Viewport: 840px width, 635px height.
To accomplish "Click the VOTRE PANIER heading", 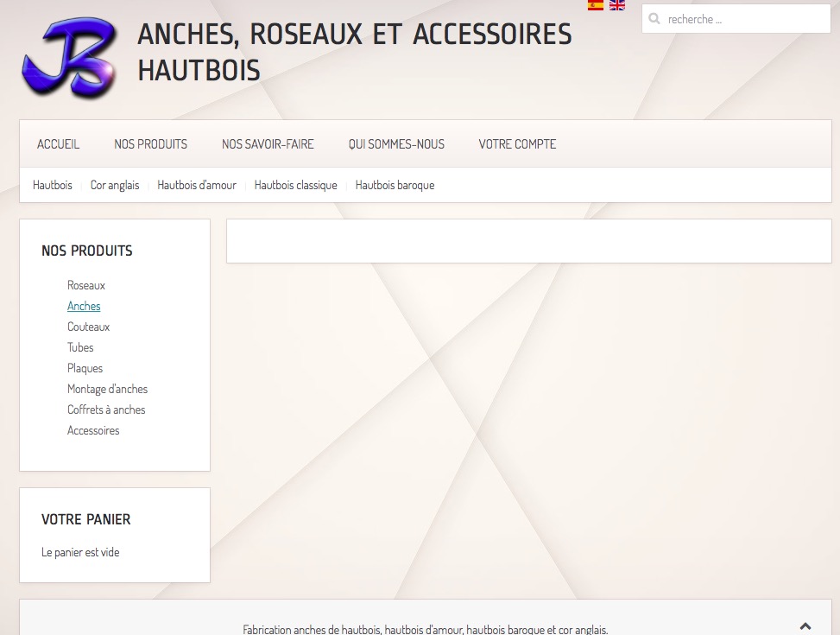I will pos(85,519).
